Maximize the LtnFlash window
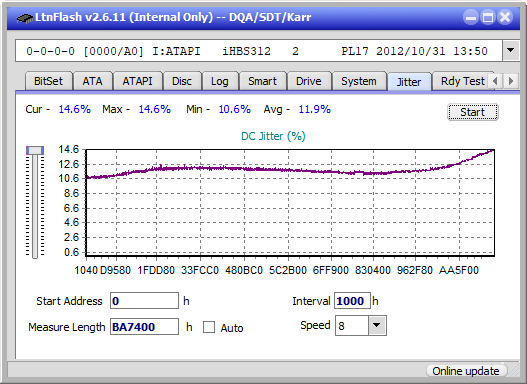Screen dimensions: 527x384 point(488,17)
